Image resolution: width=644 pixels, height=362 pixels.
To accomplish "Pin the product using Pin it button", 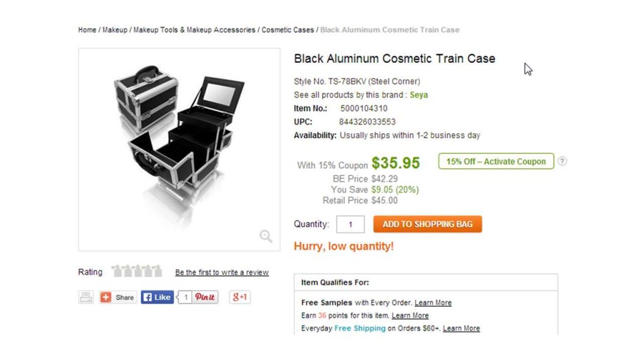I will [204, 297].
